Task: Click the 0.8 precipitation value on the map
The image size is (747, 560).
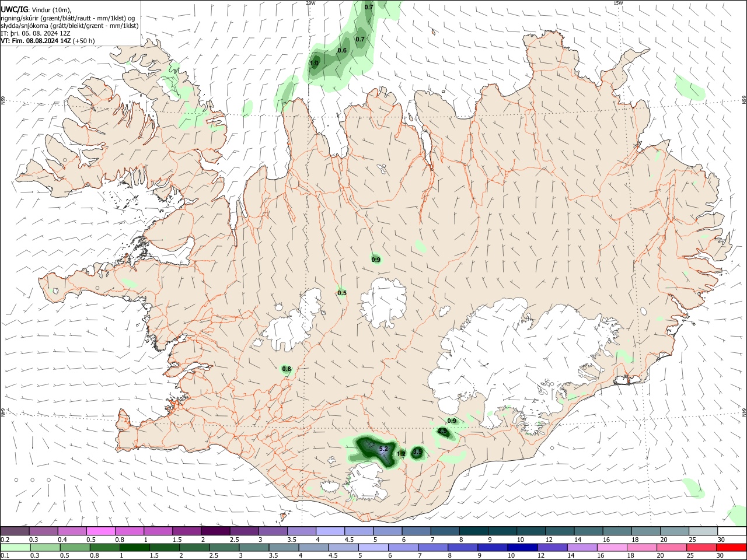Action: [287, 369]
